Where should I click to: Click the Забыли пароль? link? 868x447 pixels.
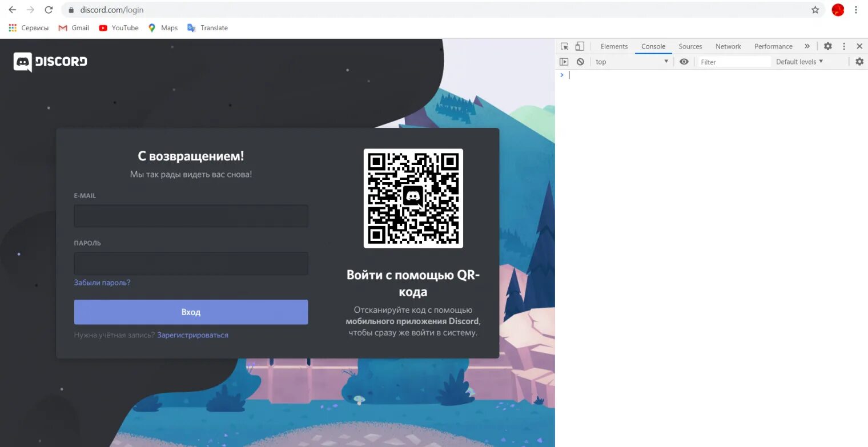[x=102, y=283]
